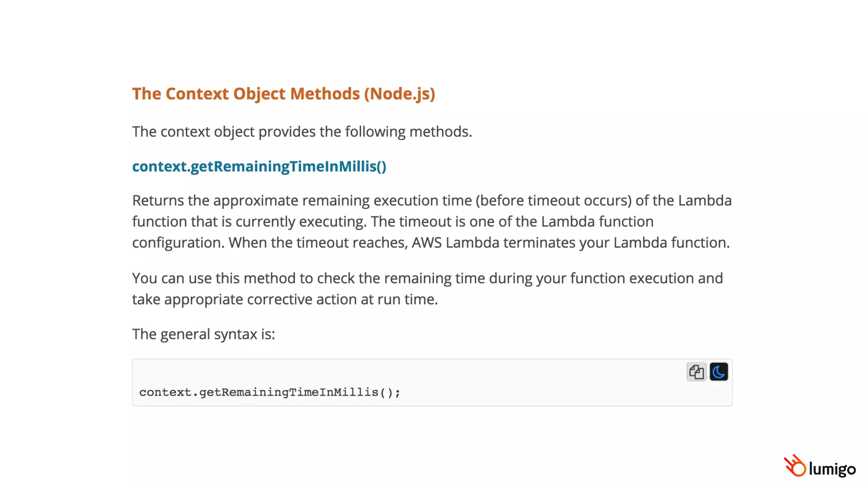The image size is (868, 488).
Task: Click the phrase "(before timeout occurs)"
Action: 554,200
